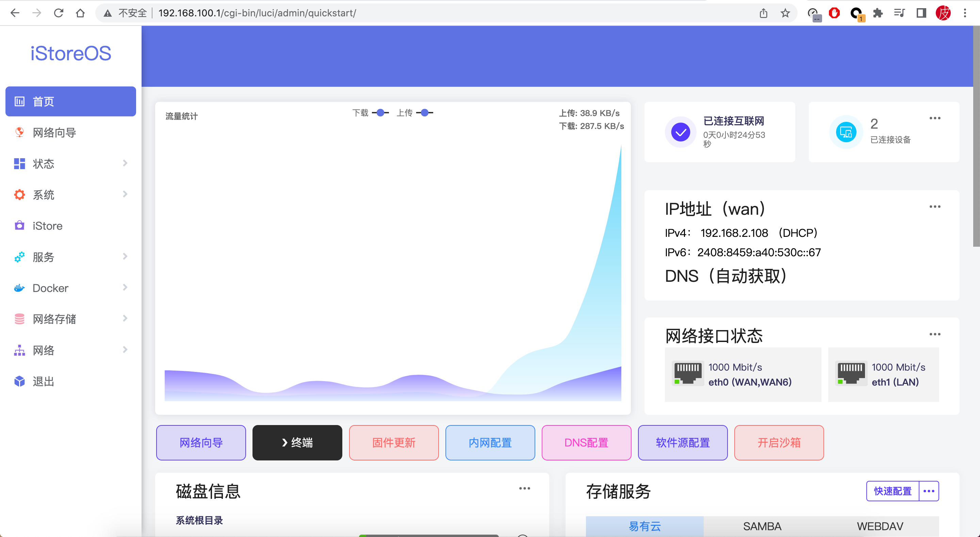This screenshot has height=537, width=980.
Task: Click the 系统 gear icon in sidebar
Action: point(19,194)
